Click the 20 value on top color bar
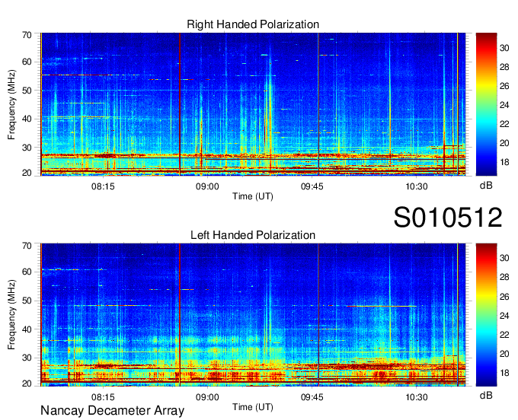This screenshot has height=420, width=518. click(x=504, y=143)
